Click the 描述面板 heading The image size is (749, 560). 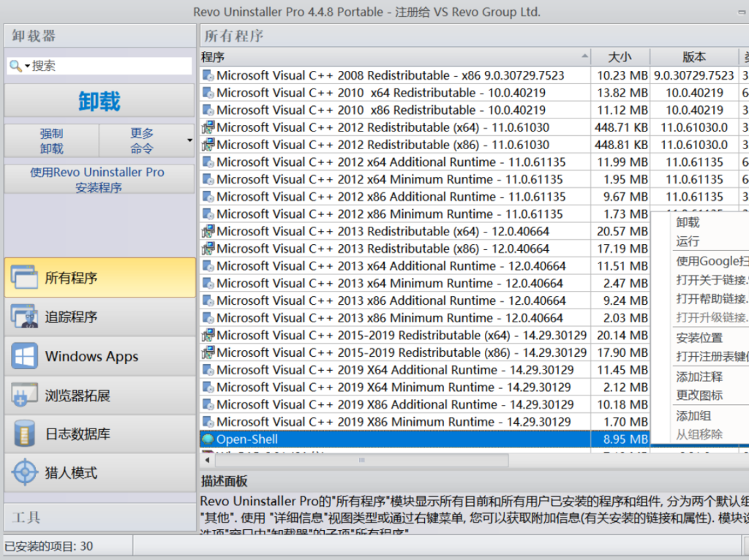point(224,481)
